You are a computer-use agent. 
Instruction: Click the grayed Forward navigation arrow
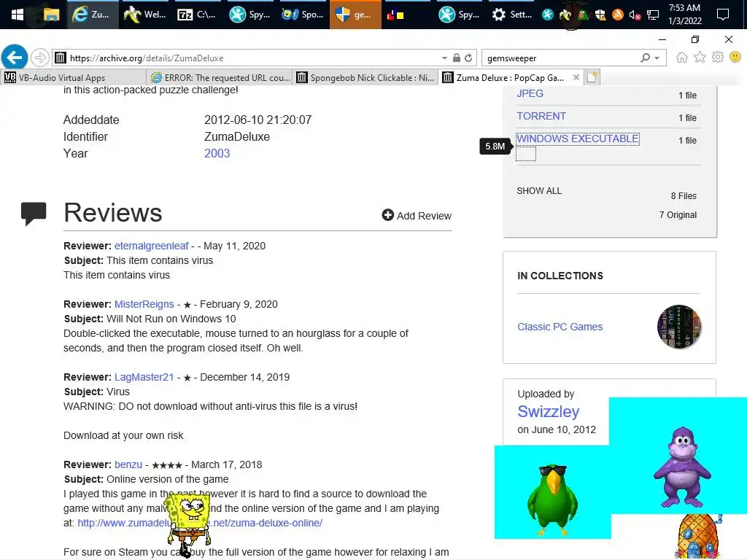40,58
